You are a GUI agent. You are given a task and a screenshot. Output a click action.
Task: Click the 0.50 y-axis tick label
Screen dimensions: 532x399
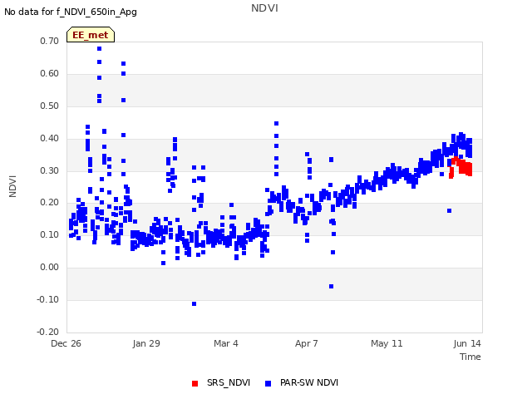[49, 106]
